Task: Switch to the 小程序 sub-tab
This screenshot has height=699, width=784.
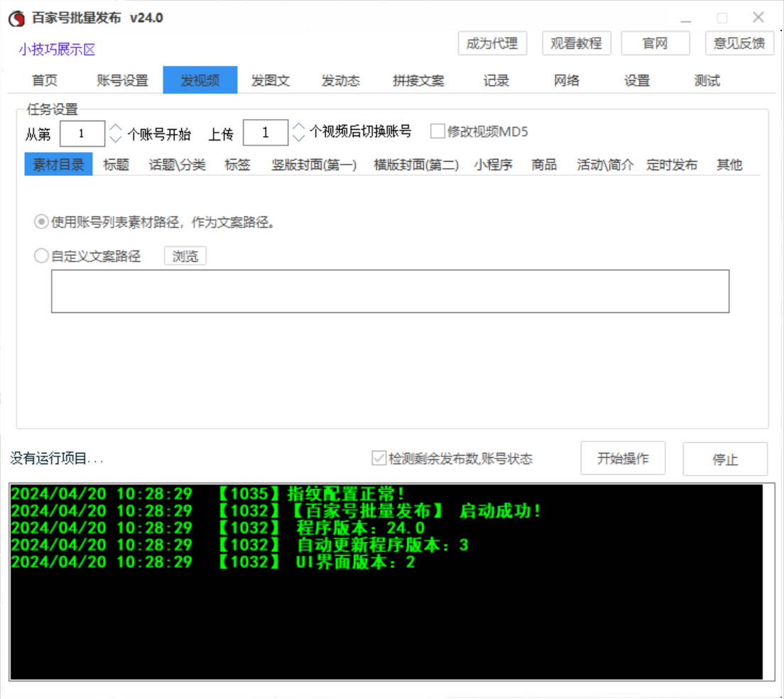Action: [493, 165]
